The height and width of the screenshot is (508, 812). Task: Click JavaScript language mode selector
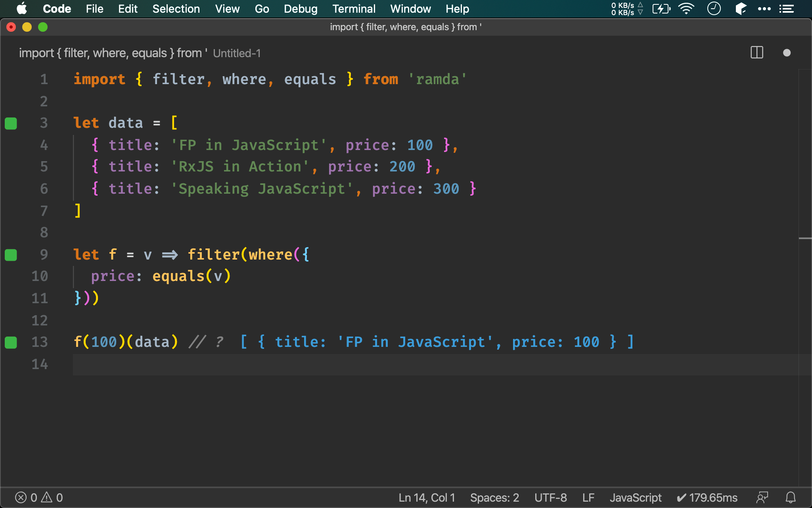pyautogui.click(x=636, y=498)
